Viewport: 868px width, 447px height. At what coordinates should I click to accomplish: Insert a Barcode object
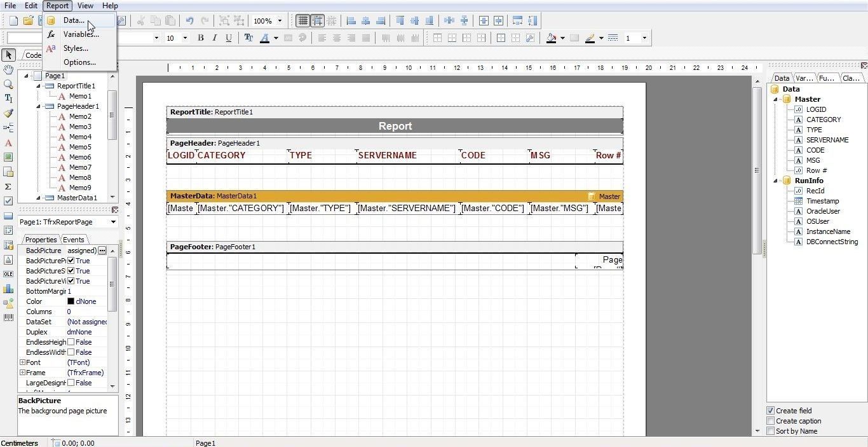[8, 317]
